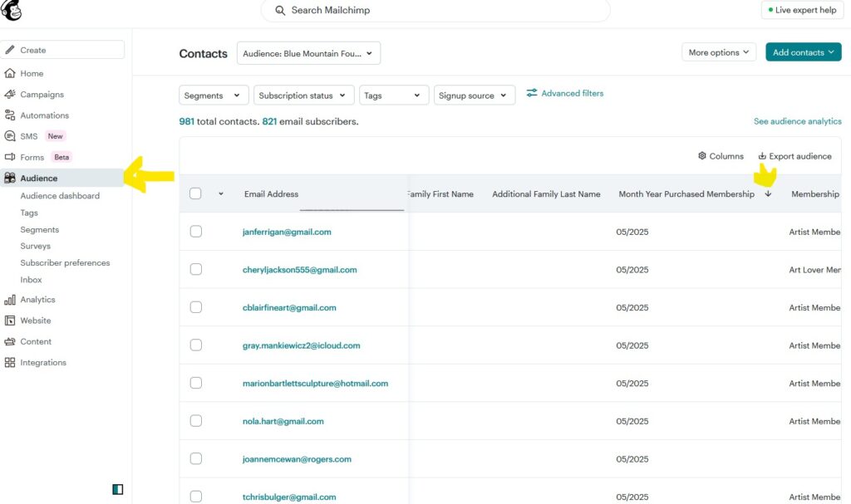Click the Integrations grid icon
This screenshot has width=851, height=504.
pyautogui.click(x=10, y=362)
